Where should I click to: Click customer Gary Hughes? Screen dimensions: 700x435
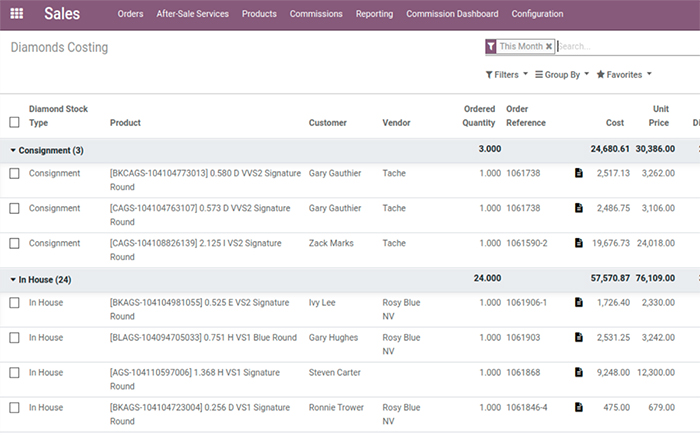tap(333, 338)
